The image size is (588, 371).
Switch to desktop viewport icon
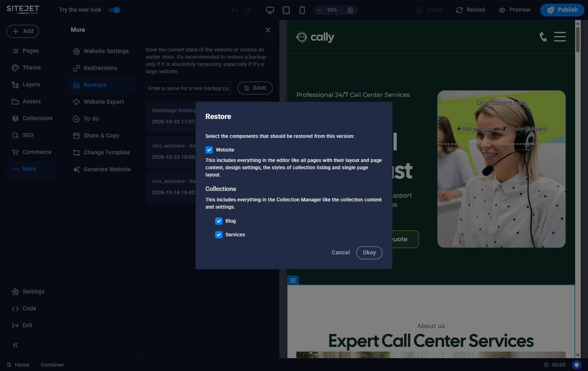pyautogui.click(x=270, y=10)
